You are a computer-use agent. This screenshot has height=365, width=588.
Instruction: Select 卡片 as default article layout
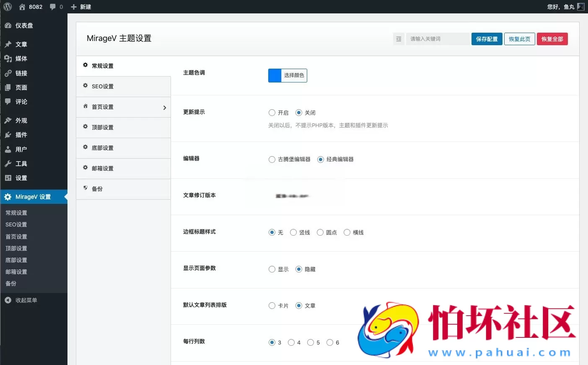click(x=272, y=306)
